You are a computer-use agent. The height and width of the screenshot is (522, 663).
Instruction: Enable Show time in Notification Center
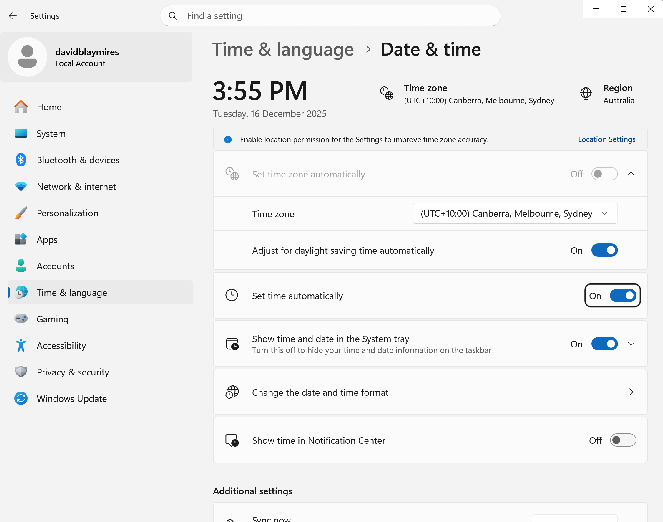click(622, 440)
